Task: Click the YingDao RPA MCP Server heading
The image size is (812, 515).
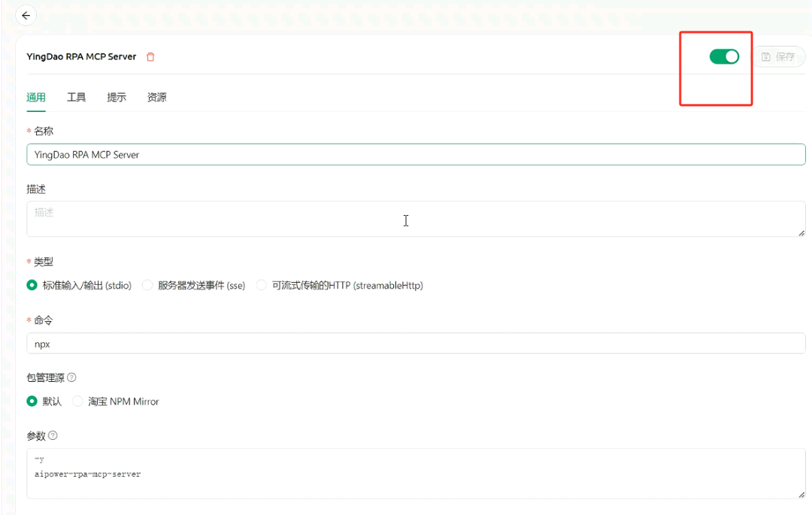Action: 81,56
